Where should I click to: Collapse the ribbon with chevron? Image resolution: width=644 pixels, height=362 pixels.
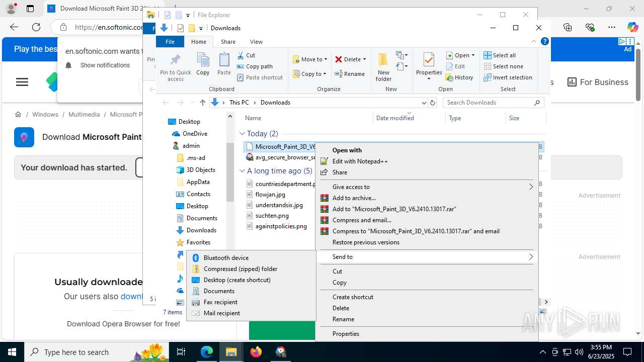pos(534,42)
